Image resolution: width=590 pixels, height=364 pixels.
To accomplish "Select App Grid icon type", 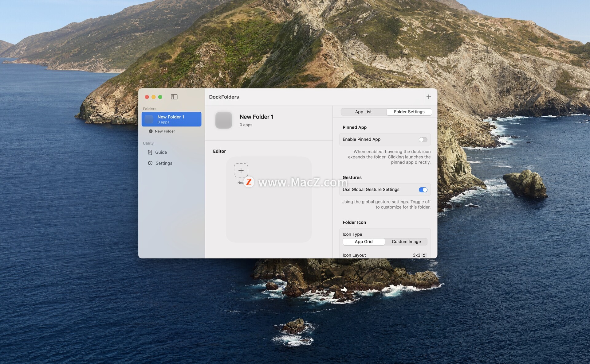I will click(364, 242).
